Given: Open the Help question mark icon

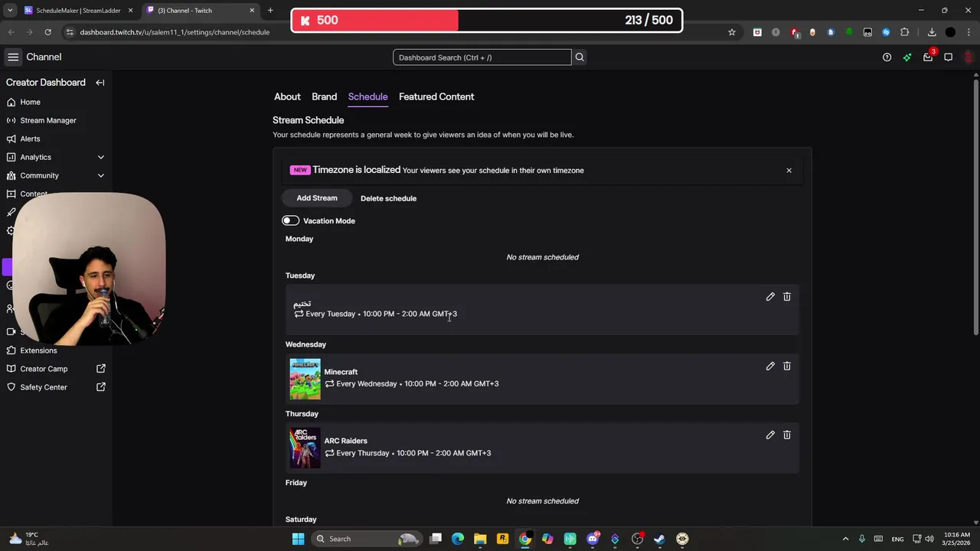Looking at the screenshot, I should coord(887,57).
